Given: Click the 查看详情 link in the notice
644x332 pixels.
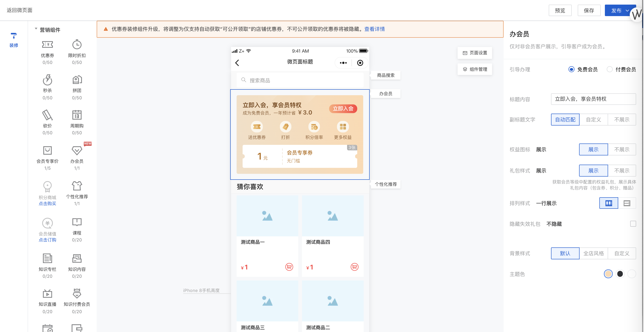Looking at the screenshot, I should (x=374, y=29).
